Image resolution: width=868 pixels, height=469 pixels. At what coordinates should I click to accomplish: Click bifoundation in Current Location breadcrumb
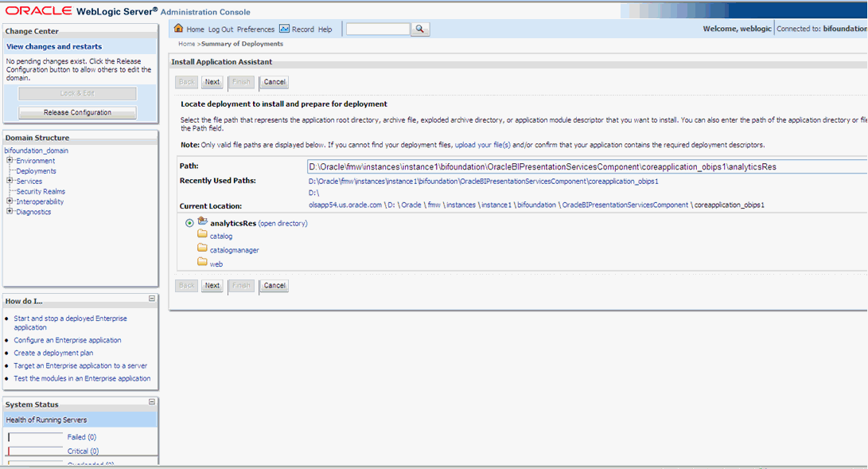(536, 205)
